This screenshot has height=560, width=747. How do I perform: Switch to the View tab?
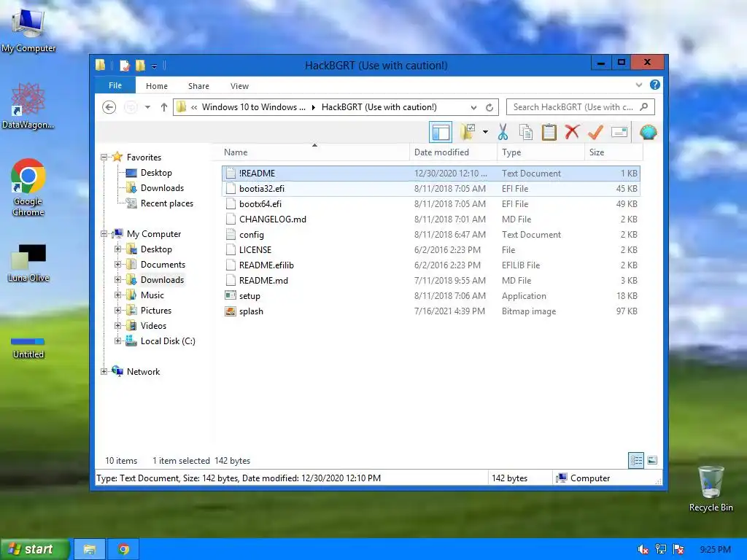click(x=239, y=86)
